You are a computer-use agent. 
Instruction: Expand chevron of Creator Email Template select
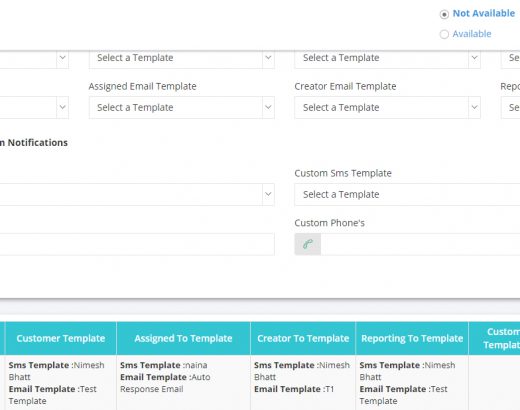click(x=474, y=107)
